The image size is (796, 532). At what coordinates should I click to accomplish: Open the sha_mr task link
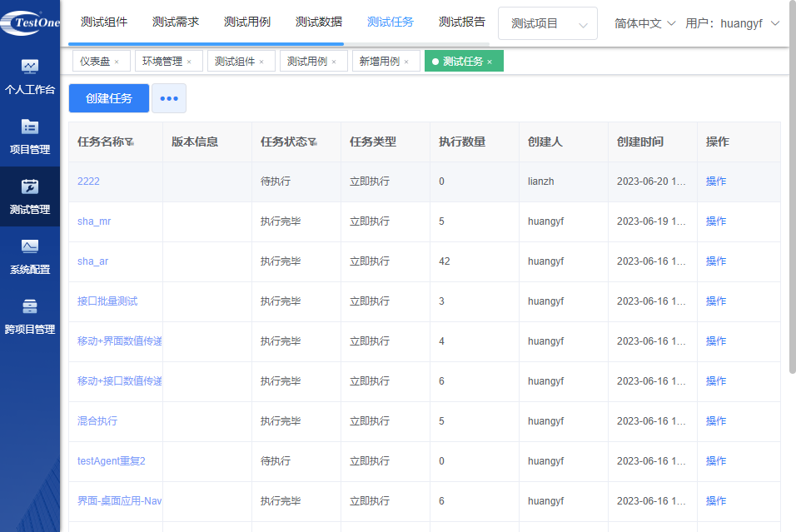pyautogui.click(x=93, y=221)
